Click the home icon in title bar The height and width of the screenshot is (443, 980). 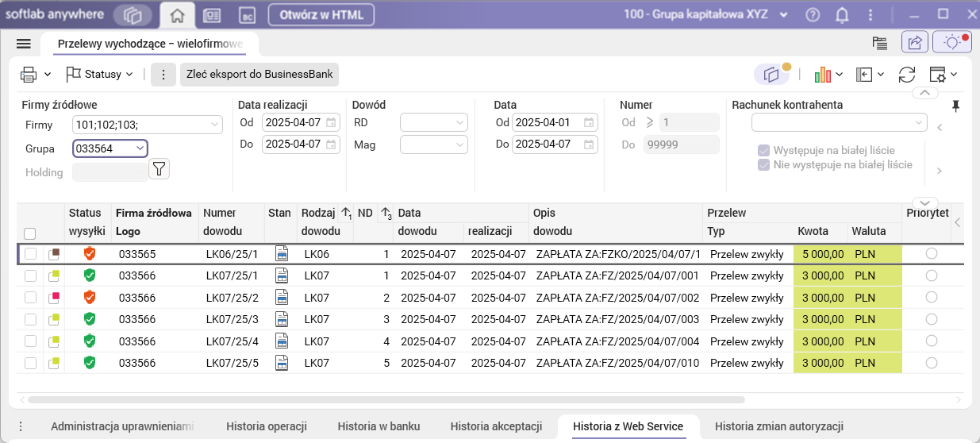point(178,15)
